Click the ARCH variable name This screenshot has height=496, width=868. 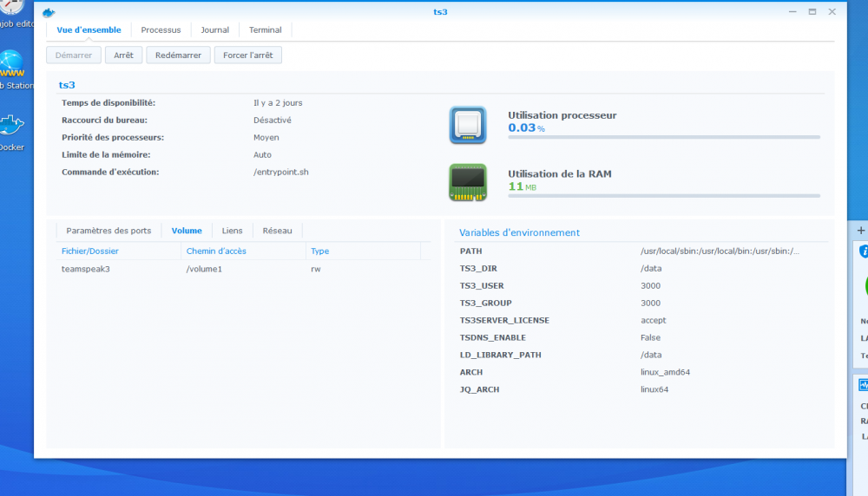coord(471,372)
